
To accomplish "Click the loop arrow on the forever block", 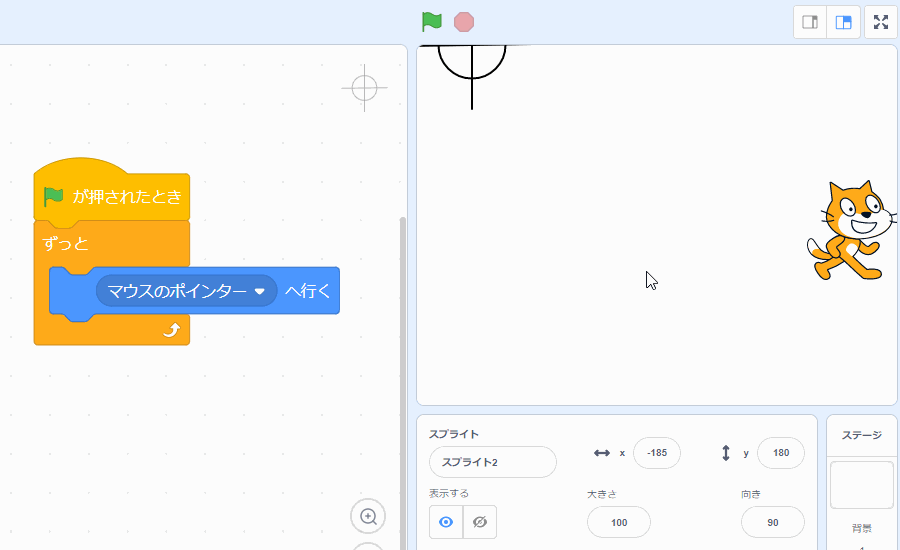I will click(172, 330).
